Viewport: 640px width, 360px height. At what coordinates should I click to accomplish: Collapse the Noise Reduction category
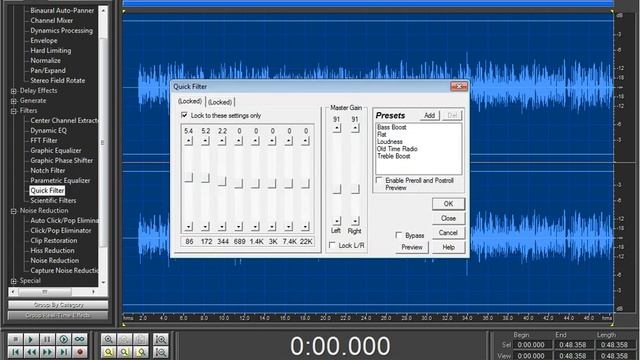tap(13, 211)
